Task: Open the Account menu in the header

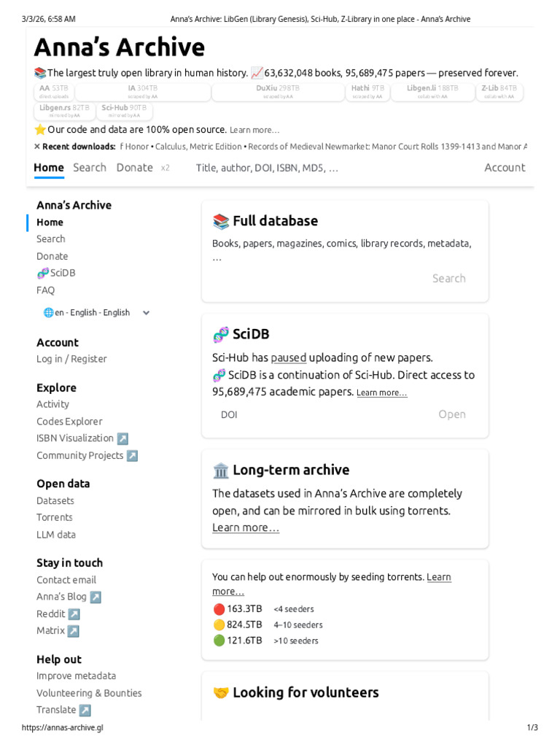Action: click(505, 168)
